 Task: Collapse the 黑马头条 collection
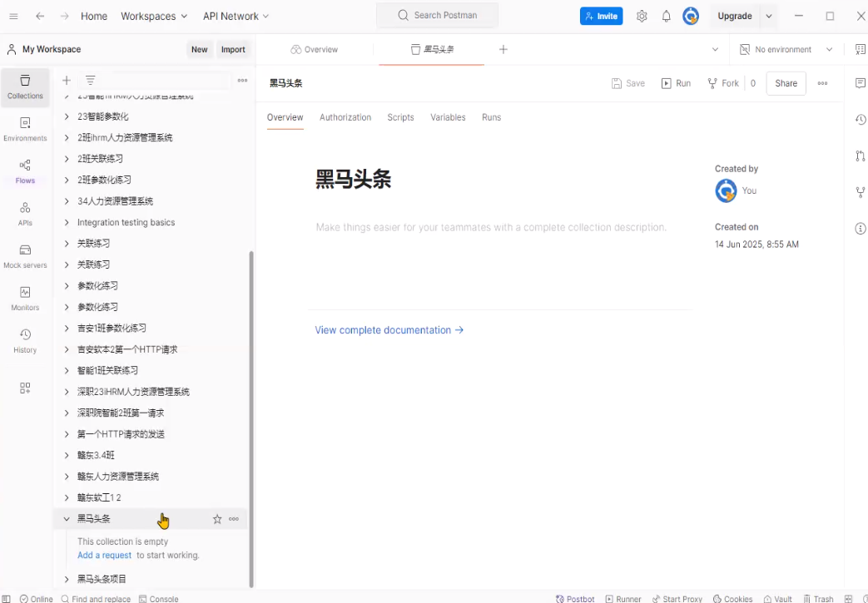pos(67,519)
